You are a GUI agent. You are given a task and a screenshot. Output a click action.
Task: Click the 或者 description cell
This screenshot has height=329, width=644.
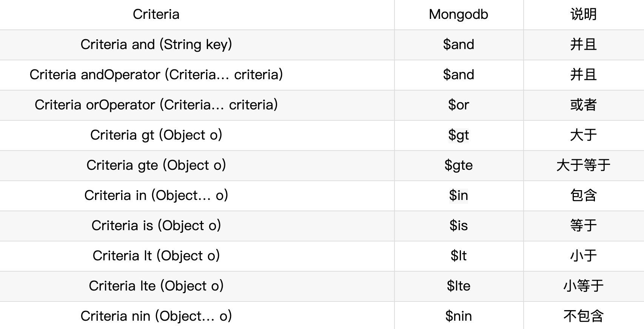point(584,105)
